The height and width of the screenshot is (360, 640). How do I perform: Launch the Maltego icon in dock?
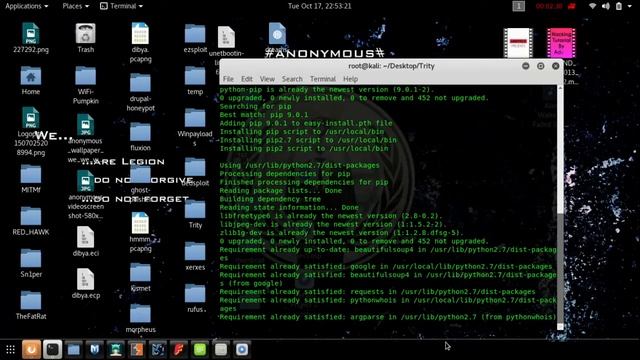click(158, 349)
